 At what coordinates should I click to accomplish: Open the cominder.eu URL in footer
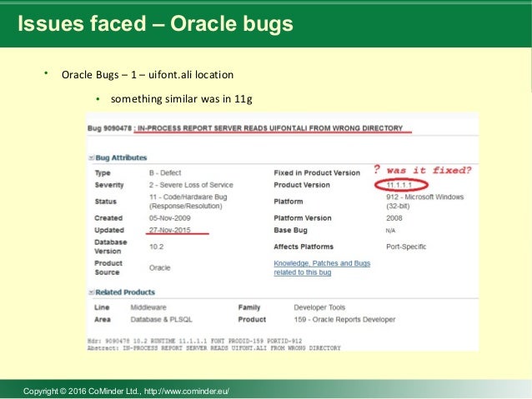187,392
